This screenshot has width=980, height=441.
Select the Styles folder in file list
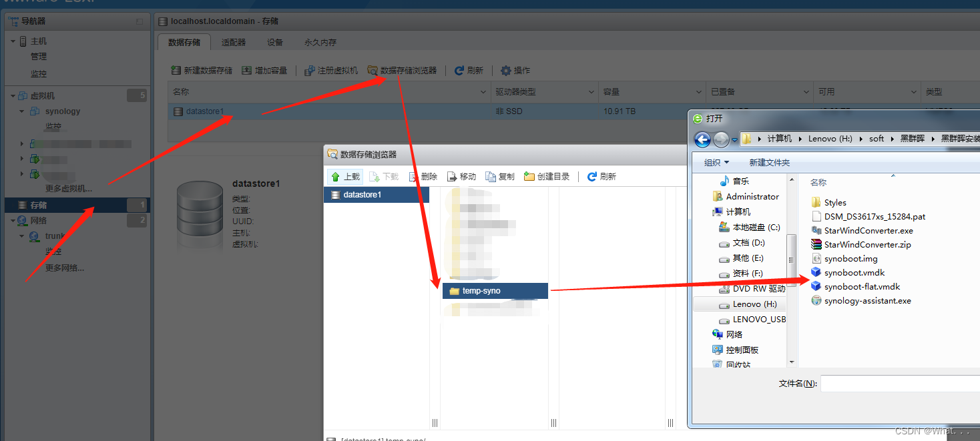828,202
